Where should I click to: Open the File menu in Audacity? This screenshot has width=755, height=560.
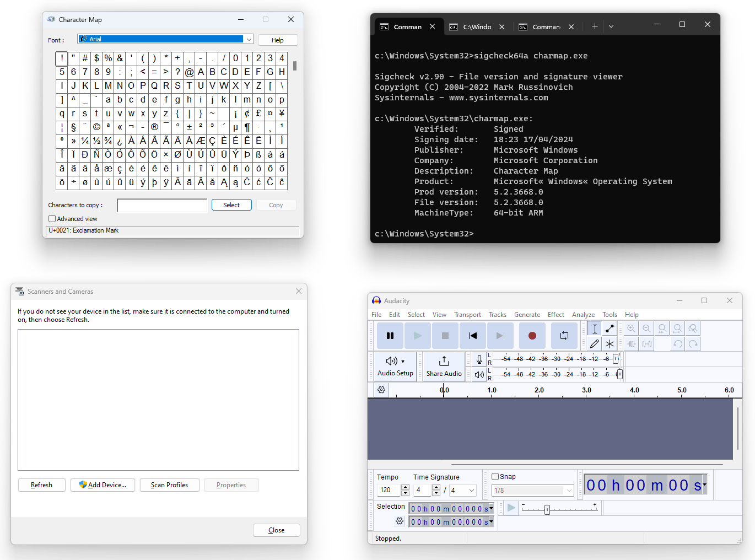376,315
